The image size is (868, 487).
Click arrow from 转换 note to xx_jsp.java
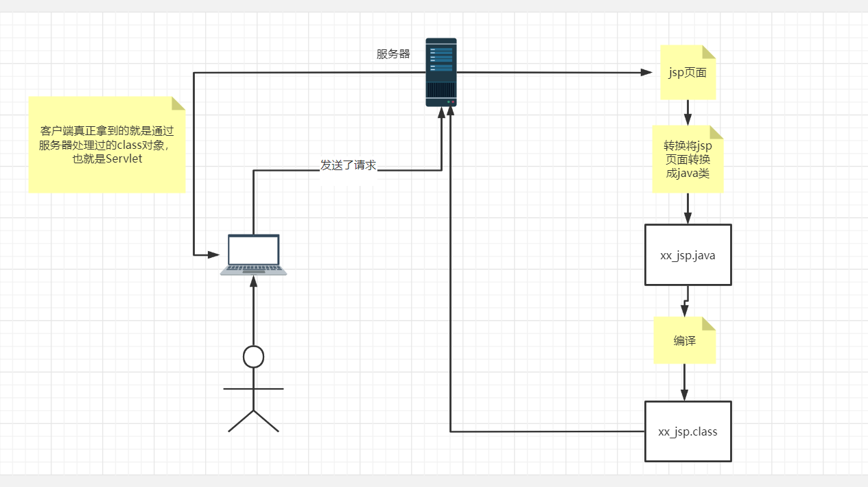(x=688, y=209)
